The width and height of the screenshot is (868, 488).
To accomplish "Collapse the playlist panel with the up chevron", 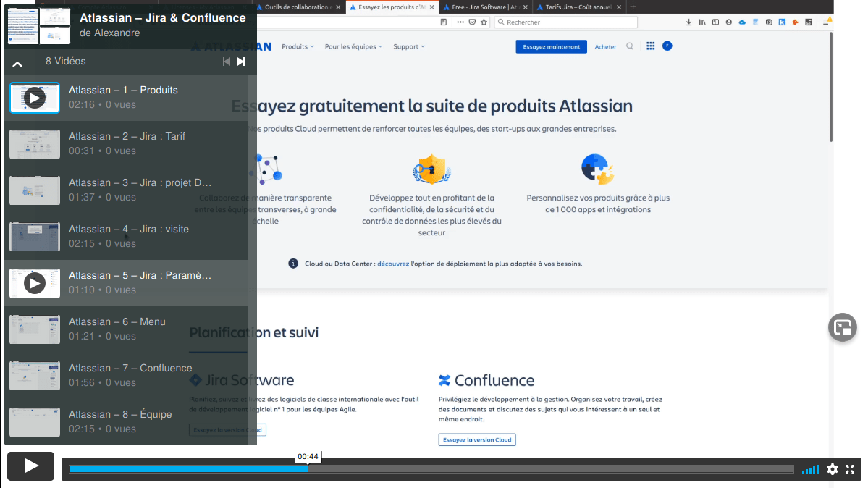I will point(17,64).
